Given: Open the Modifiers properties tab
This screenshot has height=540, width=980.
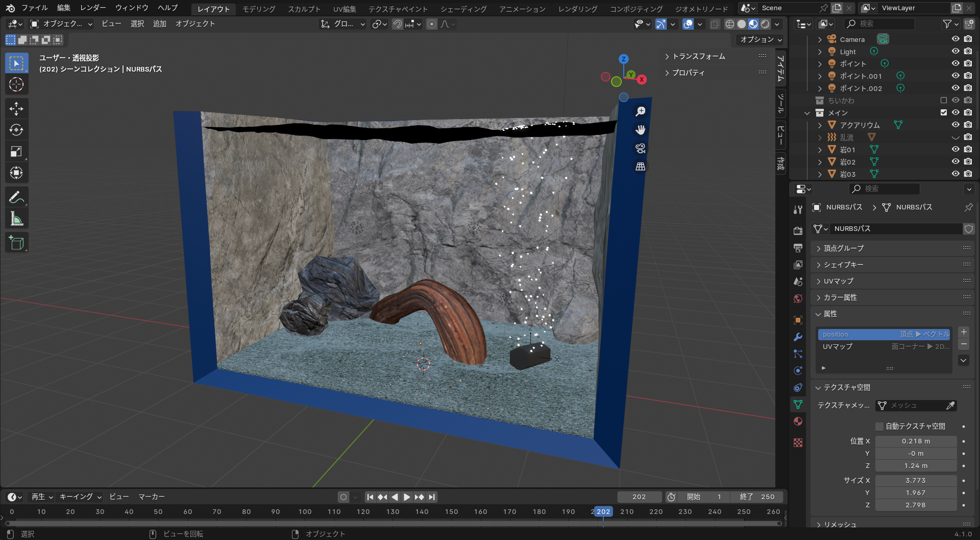Looking at the screenshot, I should coord(798,337).
